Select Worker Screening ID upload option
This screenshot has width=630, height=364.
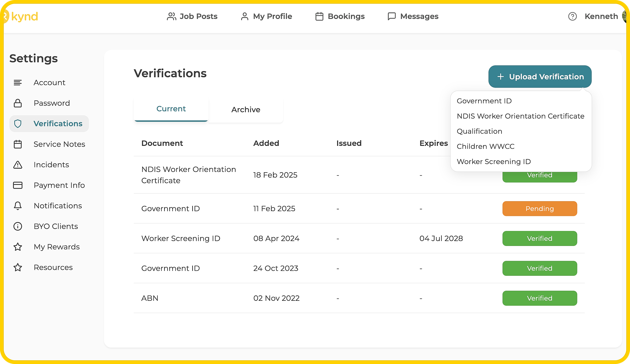tap(493, 162)
